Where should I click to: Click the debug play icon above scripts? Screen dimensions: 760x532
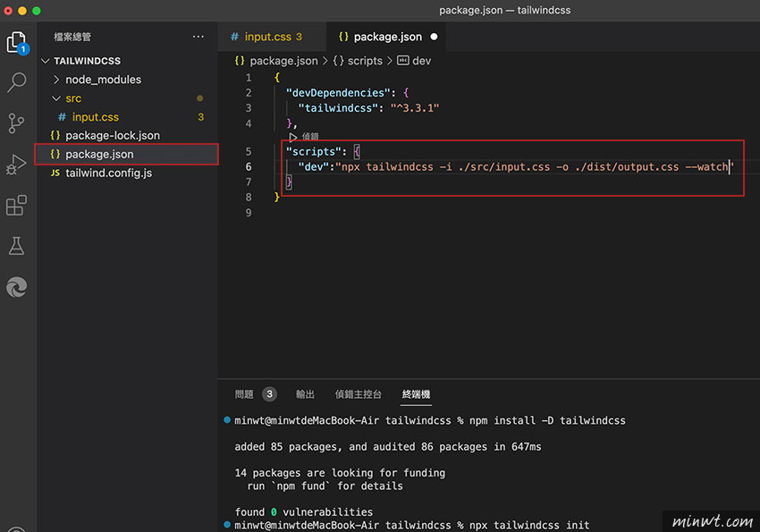(292, 137)
